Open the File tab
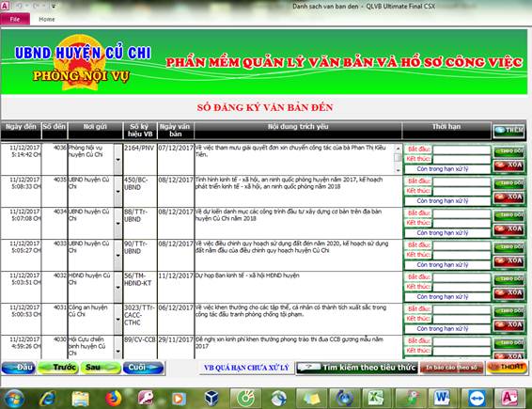Image resolution: width=532 pixels, height=409 pixels. click(15, 20)
